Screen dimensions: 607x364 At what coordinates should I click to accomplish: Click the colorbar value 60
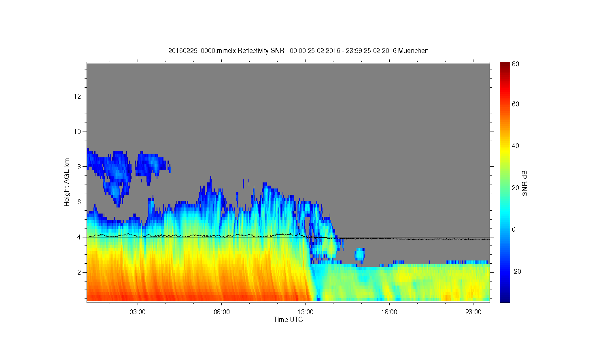click(516, 104)
